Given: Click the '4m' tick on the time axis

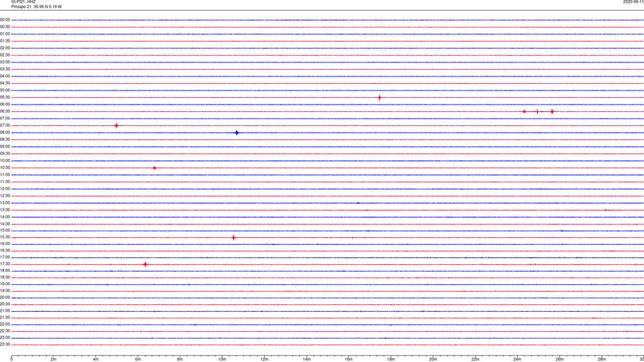Looking at the screenshot, I should (96, 359).
